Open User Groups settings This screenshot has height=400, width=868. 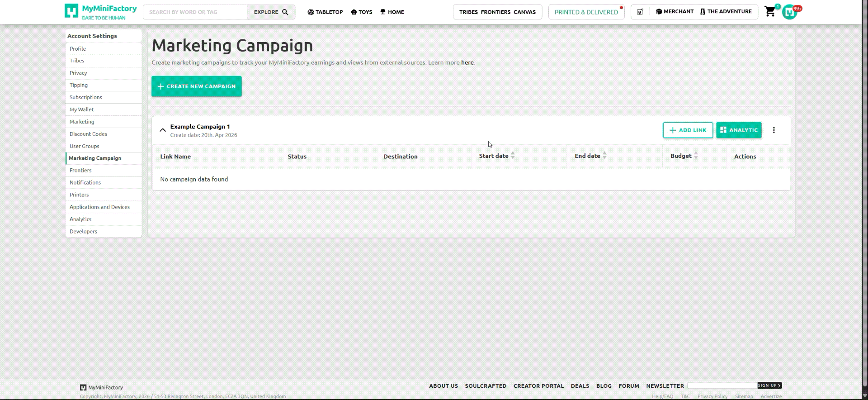104,146
